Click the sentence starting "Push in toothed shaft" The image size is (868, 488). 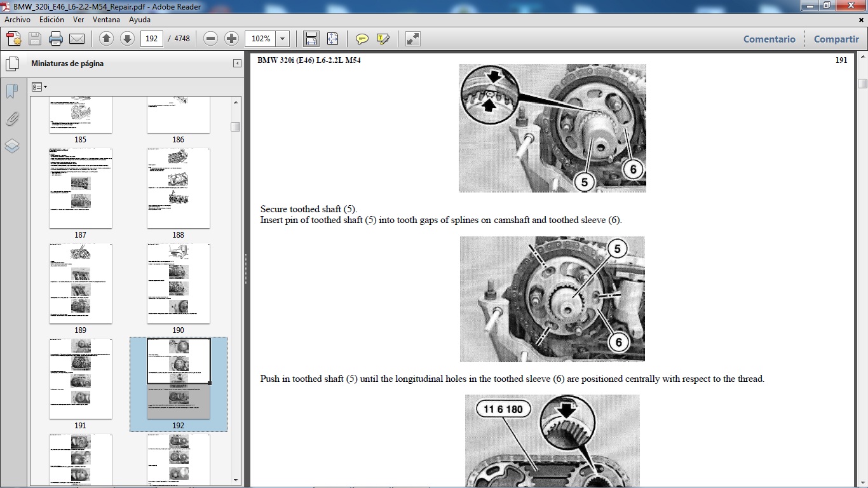tap(512, 379)
